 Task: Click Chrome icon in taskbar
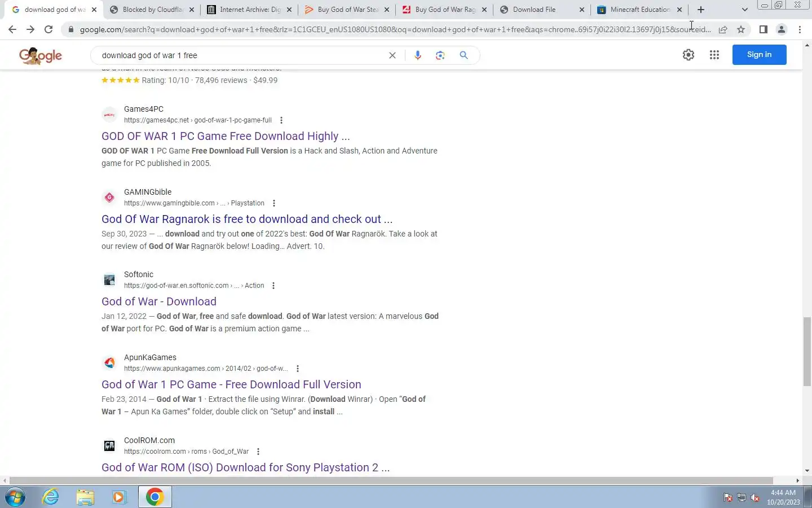click(x=155, y=497)
